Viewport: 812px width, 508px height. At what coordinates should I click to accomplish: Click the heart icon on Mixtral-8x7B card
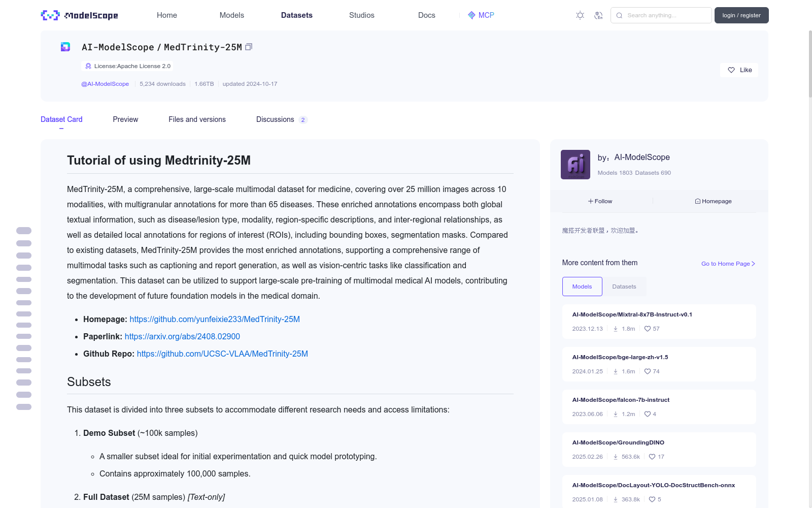click(648, 329)
